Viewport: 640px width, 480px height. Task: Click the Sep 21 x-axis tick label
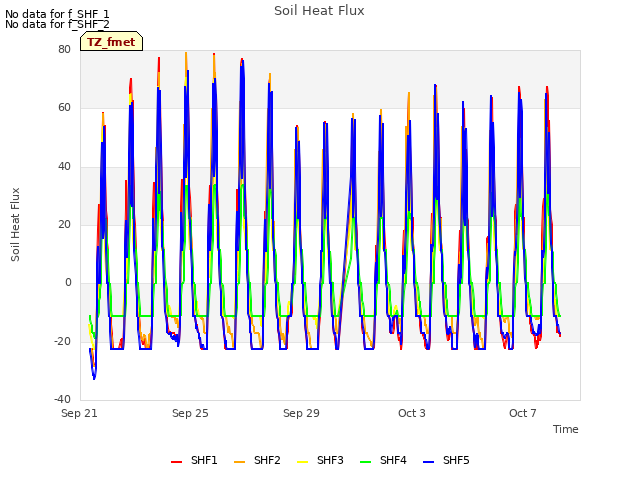[x=79, y=413]
